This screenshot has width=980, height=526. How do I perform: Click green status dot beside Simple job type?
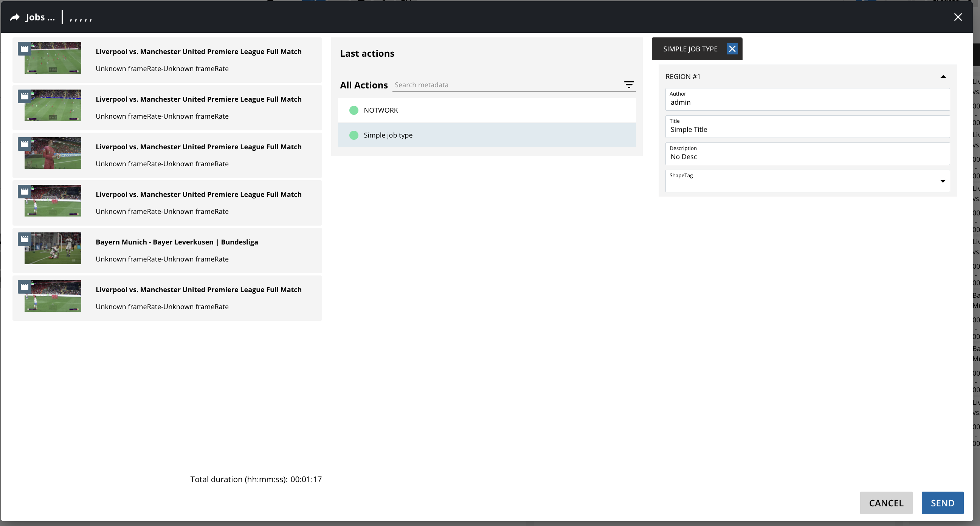(354, 135)
